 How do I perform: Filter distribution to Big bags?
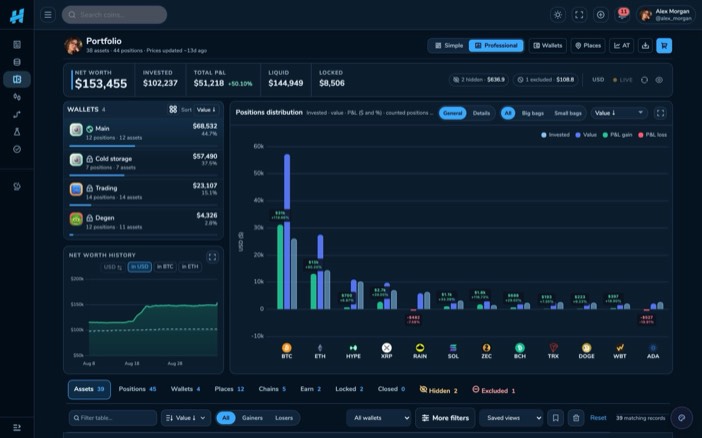click(x=532, y=113)
